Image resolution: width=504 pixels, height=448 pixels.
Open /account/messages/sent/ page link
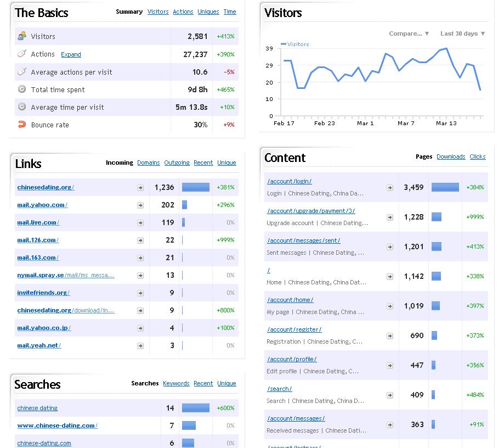(x=303, y=240)
